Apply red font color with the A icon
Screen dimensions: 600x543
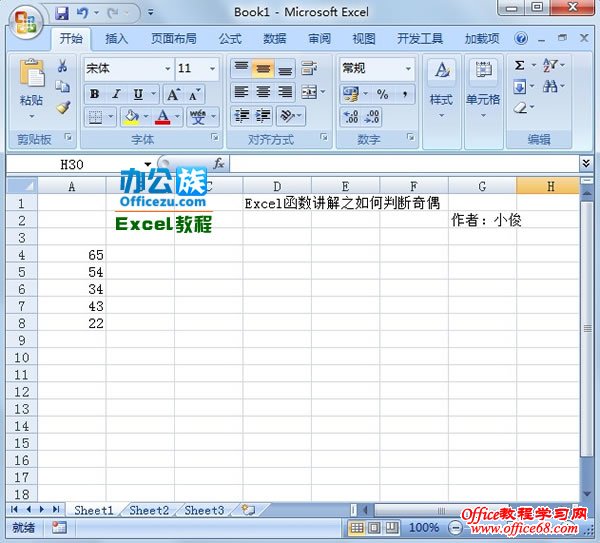coord(163,117)
